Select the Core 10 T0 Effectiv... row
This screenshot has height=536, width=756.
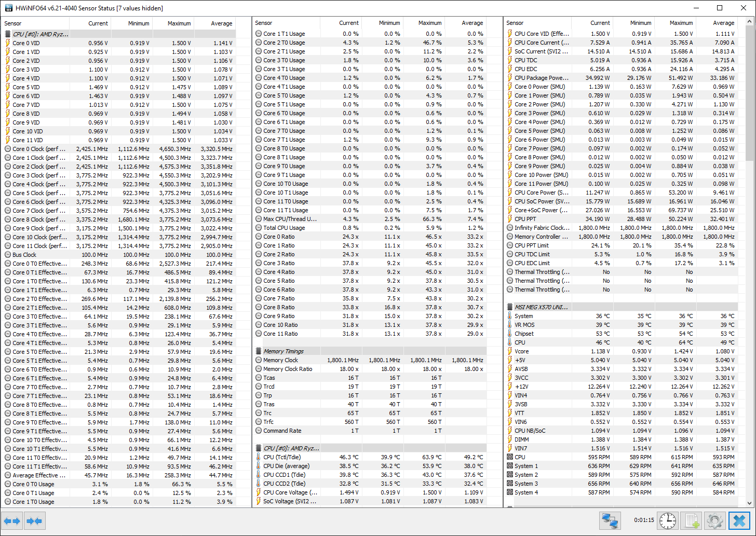[x=119, y=440]
